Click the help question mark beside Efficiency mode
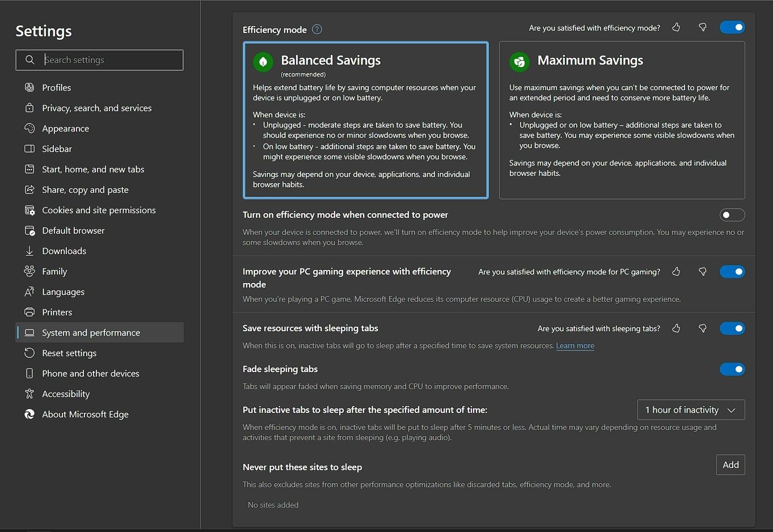The width and height of the screenshot is (773, 532). click(x=317, y=29)
